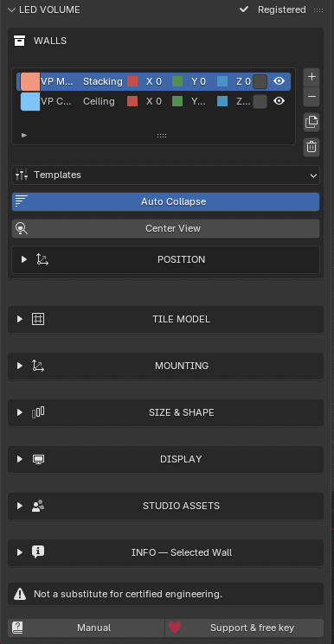
Task: Open the VP C... wall blue color swatch
Action: pyautogui.click(x=30, y=101)
